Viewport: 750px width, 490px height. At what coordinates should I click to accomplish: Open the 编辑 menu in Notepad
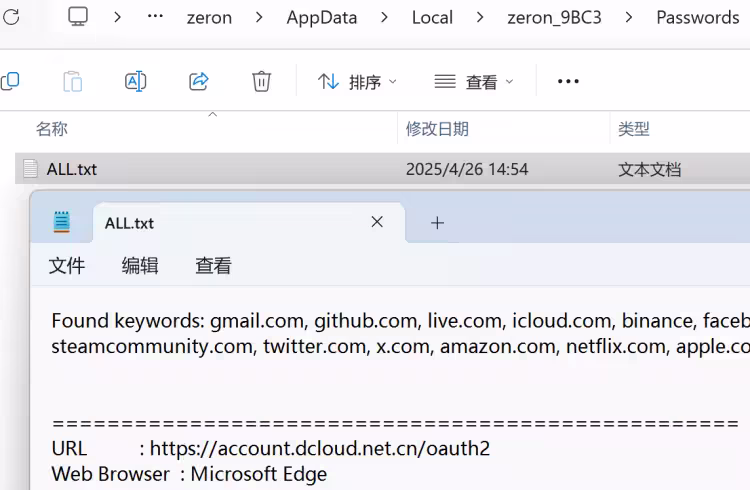click(140, 266)
